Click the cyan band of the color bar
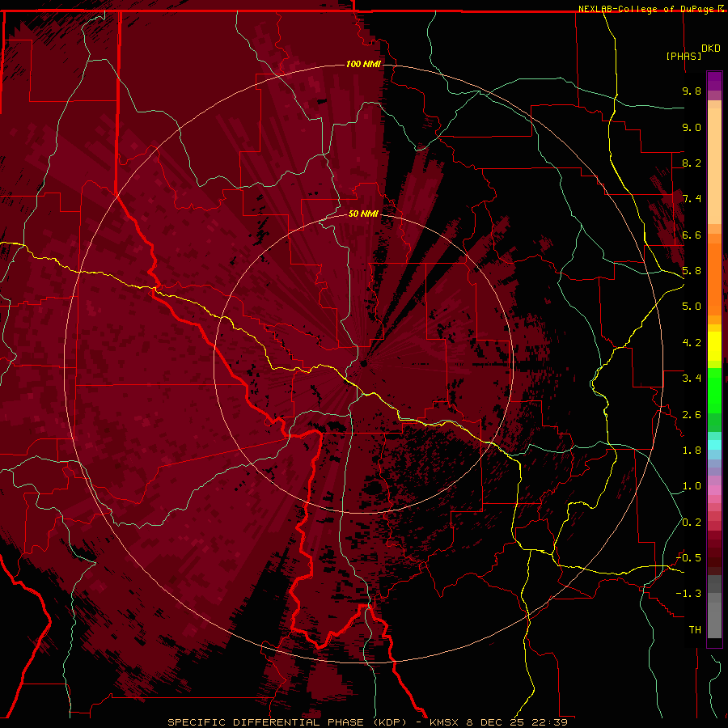This screenshot has width=728, height=728. tap(714, 445)
